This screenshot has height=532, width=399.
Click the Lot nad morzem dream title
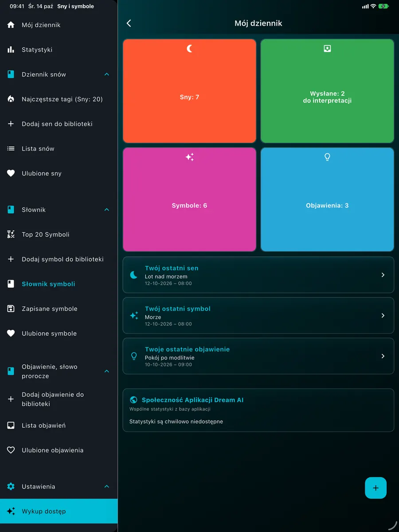coord(166,277)
